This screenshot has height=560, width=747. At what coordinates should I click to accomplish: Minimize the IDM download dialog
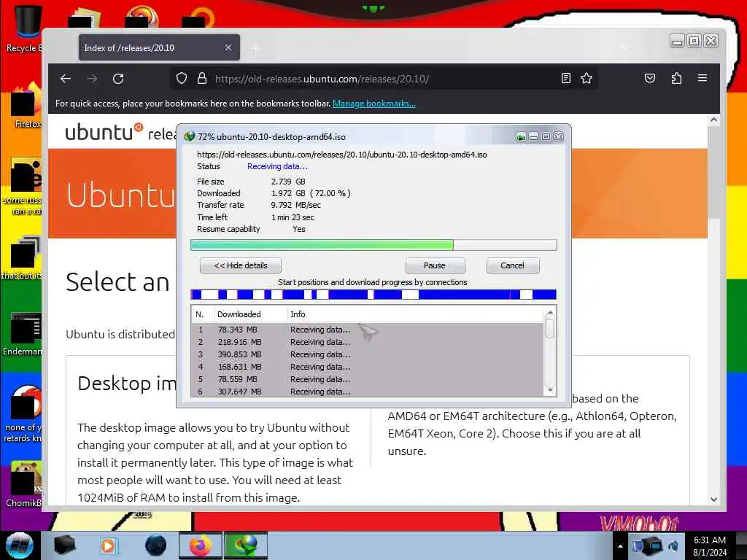pyautogui.click(x=533, y=137)
